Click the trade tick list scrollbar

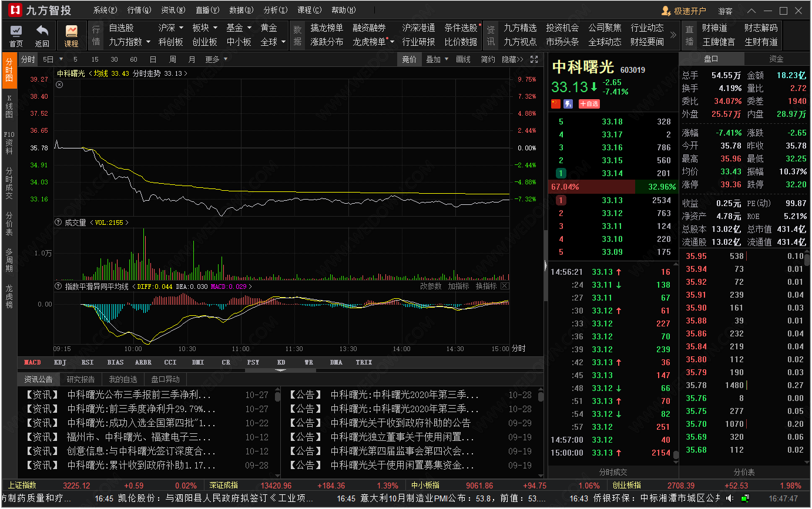click(x=676, y=454)
